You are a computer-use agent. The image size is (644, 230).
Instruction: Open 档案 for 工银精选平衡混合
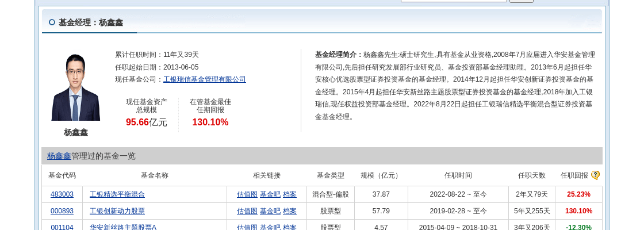tap(290, 194)
